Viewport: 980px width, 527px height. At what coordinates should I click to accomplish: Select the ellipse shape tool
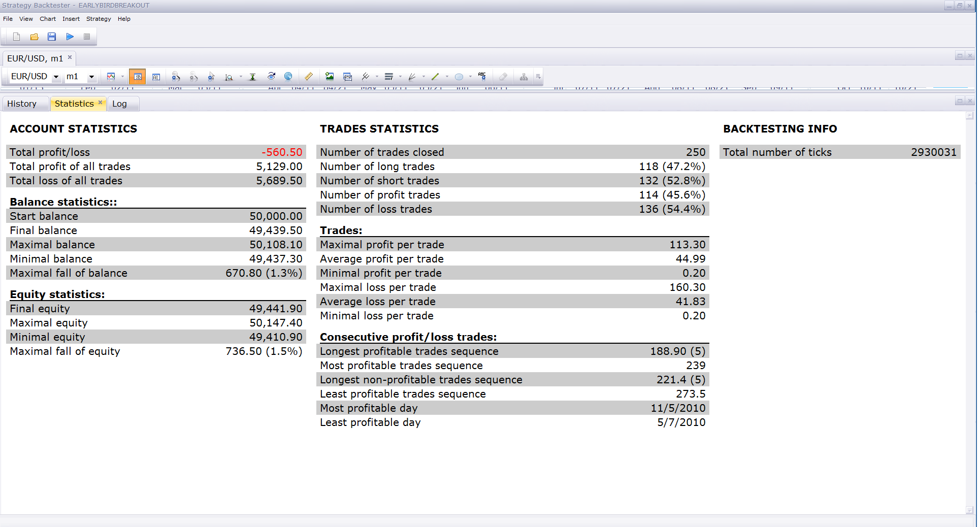pyautogui.click(x=459, y=77)
